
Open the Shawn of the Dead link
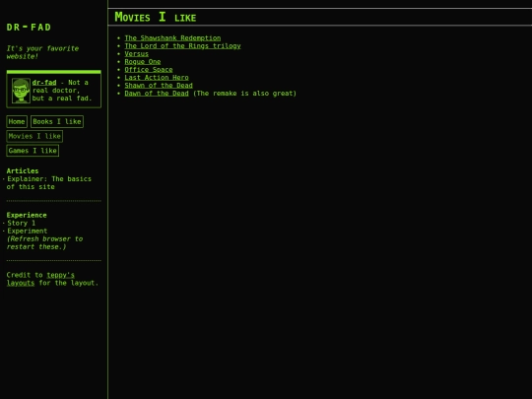[x=159, y=85]
